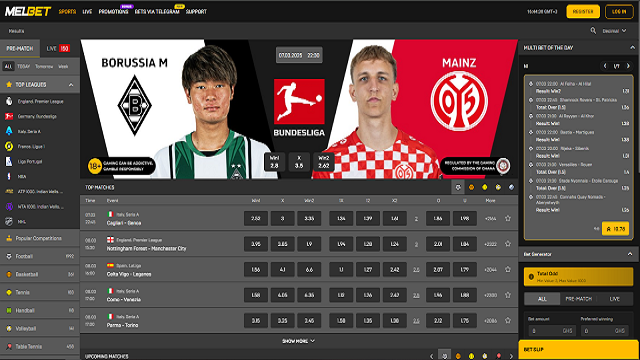Click the Register button
Viewport: 640px width, 360px height.
pyautogui.click(x=583, y=11)
